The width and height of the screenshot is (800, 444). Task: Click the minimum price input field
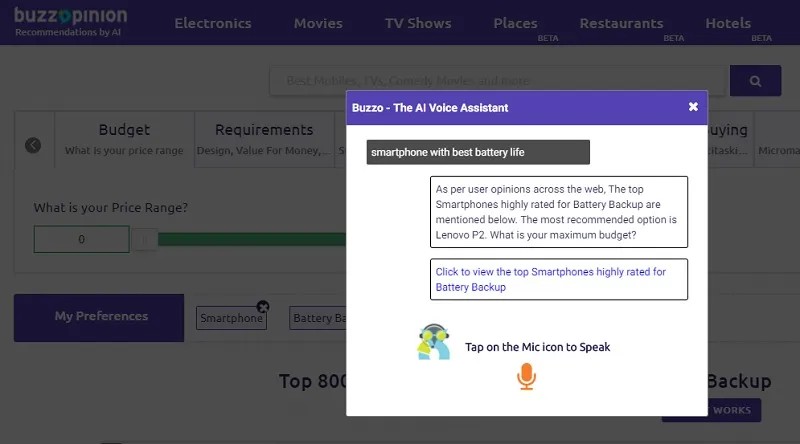tap(82, 239)
